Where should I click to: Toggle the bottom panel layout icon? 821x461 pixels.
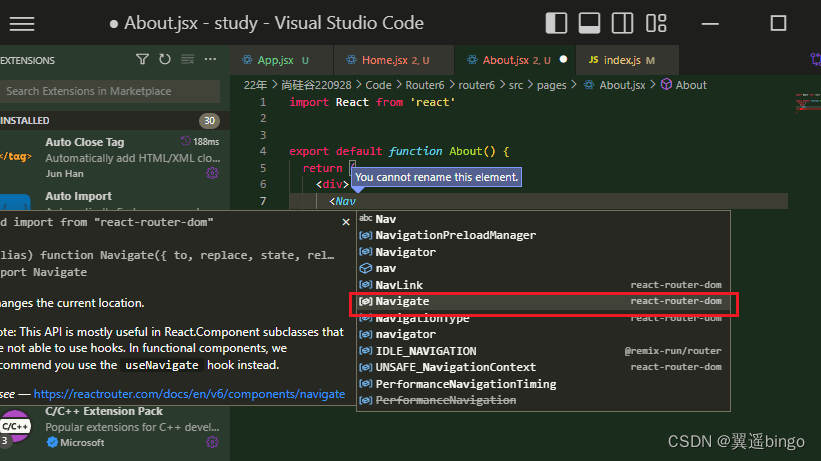point(589,23)
